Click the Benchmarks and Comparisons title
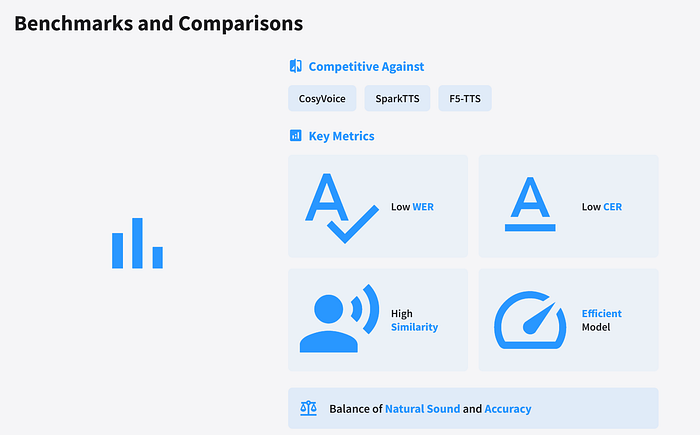Viewport: 700px width, 435px height. [x=158, y=23]
